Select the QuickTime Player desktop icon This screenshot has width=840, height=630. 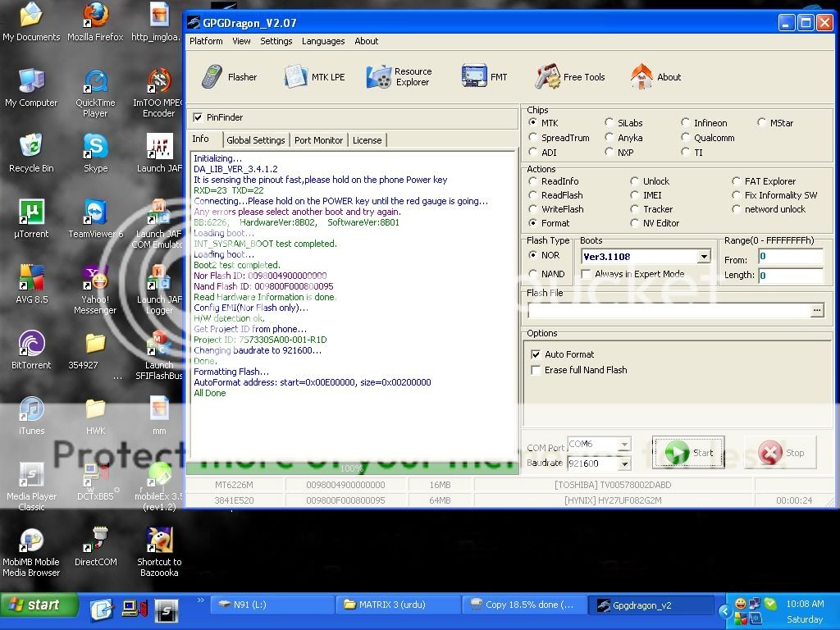95,94
